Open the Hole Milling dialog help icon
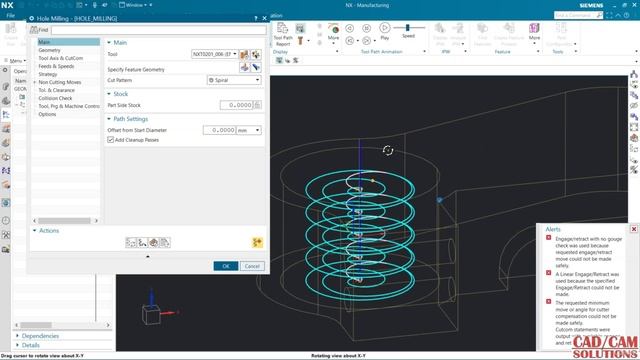 [256, 18]
